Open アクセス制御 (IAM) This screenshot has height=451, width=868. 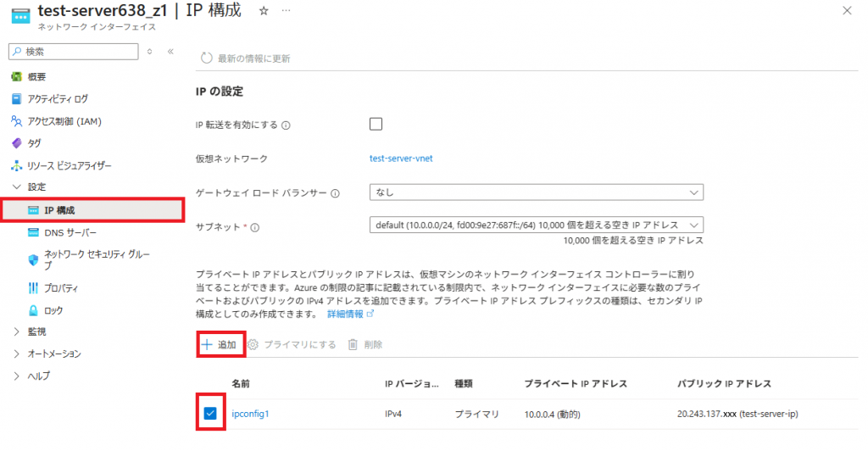pyautogui.click(x=64, y=121)
